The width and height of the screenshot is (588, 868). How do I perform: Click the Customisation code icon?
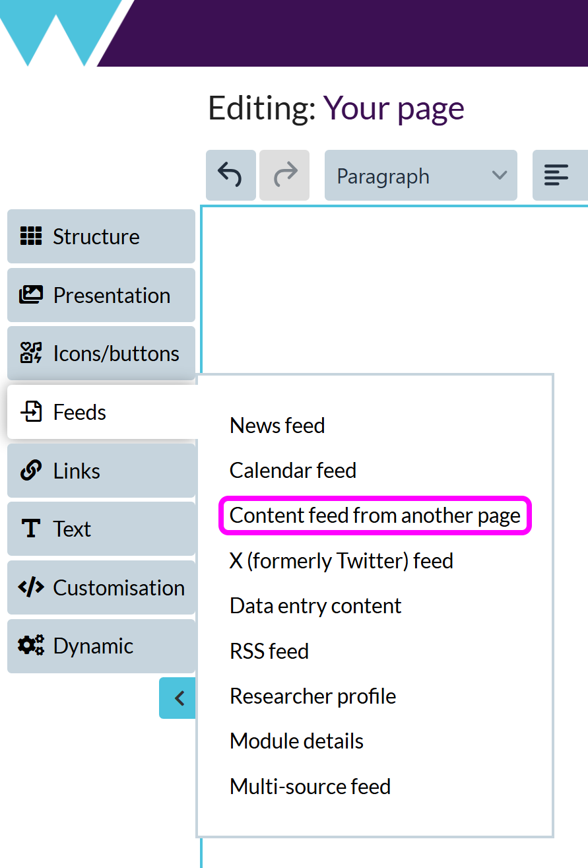(x=31, y=587)
